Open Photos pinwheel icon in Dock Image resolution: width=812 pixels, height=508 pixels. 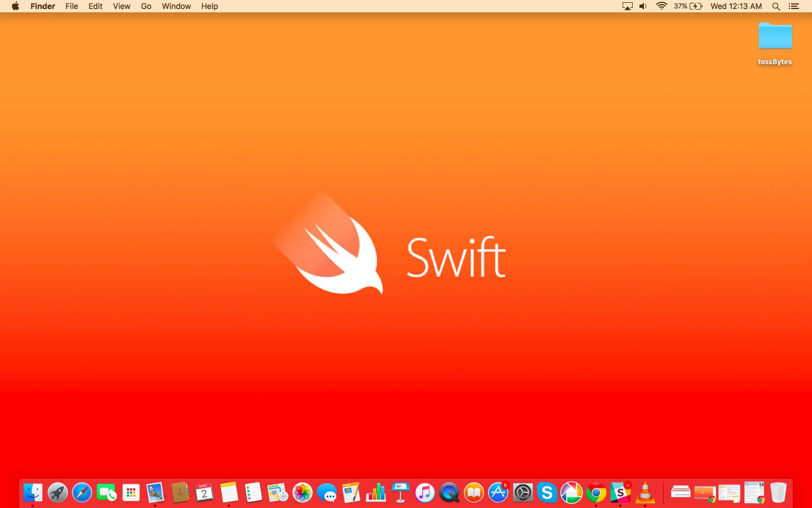tap(302, 493)
